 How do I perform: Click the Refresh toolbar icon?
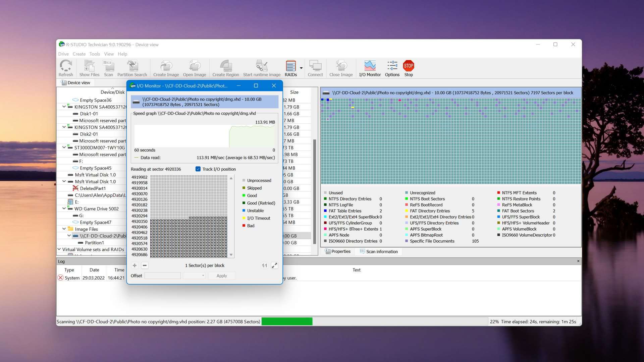click(66, 68)
